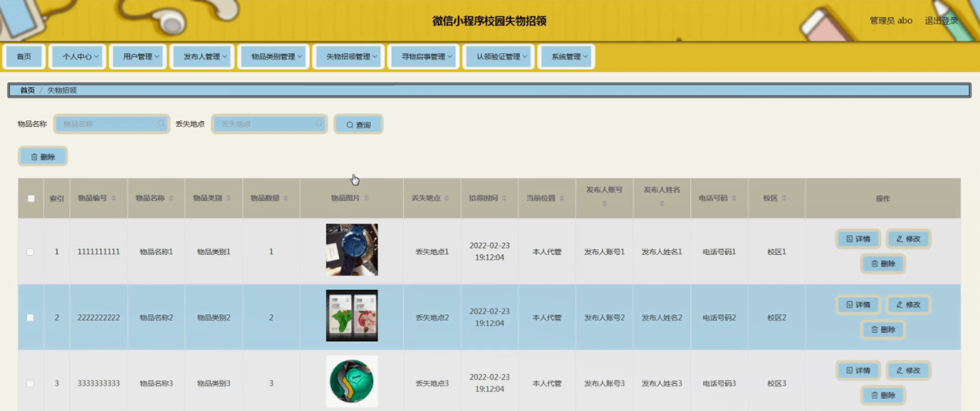
Task: Sort by 物品数量 column sort icon
Action: (287, 199)
